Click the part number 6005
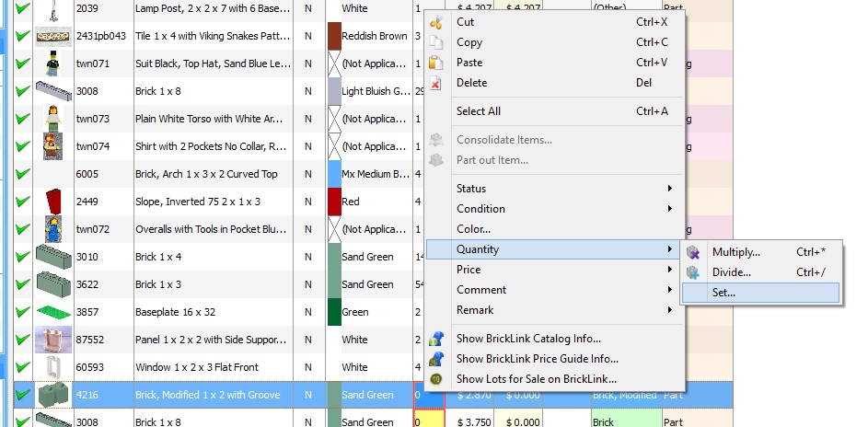Image resolution: width=868 pixels, height=427 pixels. coord(87,174)
